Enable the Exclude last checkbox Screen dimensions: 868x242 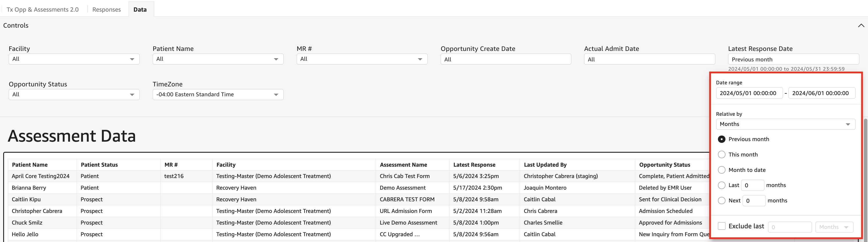click(721, 226)
